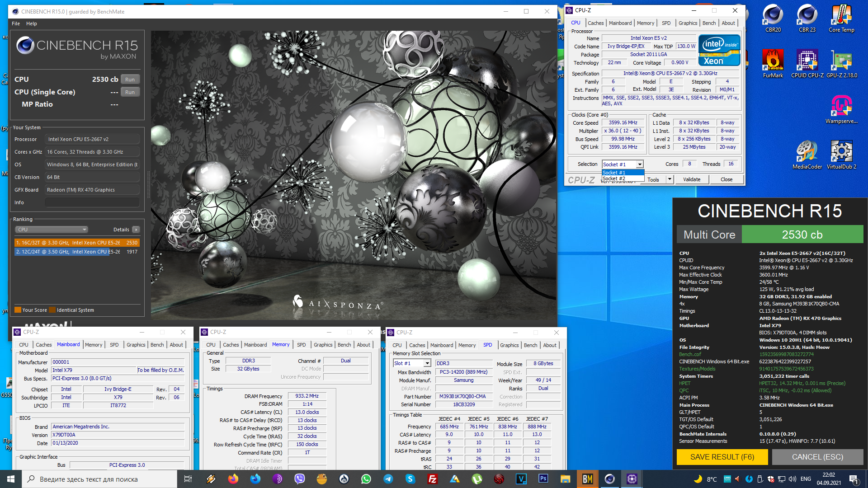The image size is (868, 488).
Task: Click the Info field in Cinebench
Action: point(92,202)
